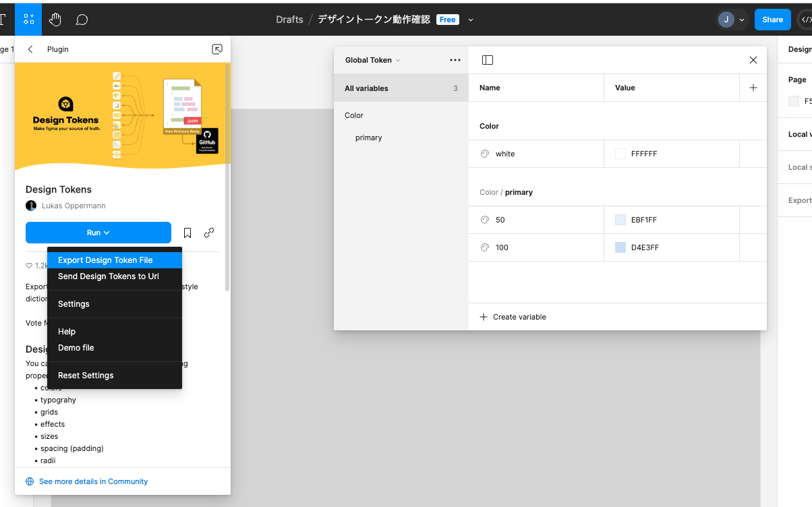Viewport: 812px width, 507px height.
Task: Click the D4E3FF color swatch for primary 100
Action: pos(619,247)
